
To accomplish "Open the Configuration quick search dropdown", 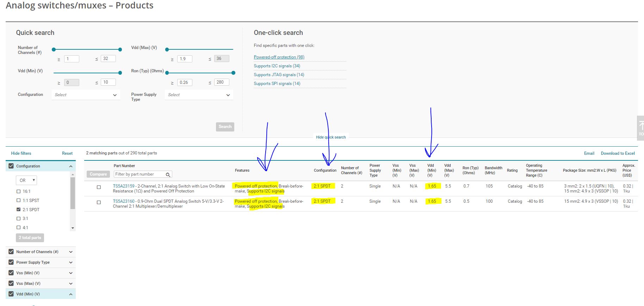I will (86, 95).
